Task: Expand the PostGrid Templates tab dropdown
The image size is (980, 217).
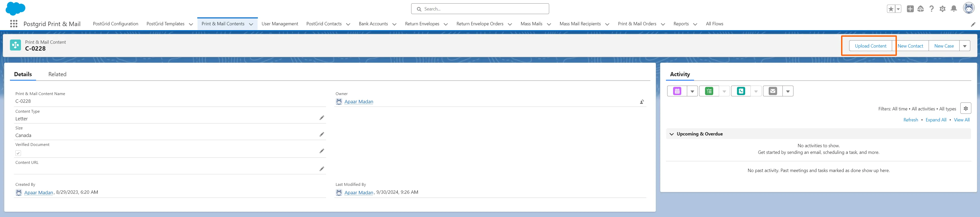Action: click(191, 24)
